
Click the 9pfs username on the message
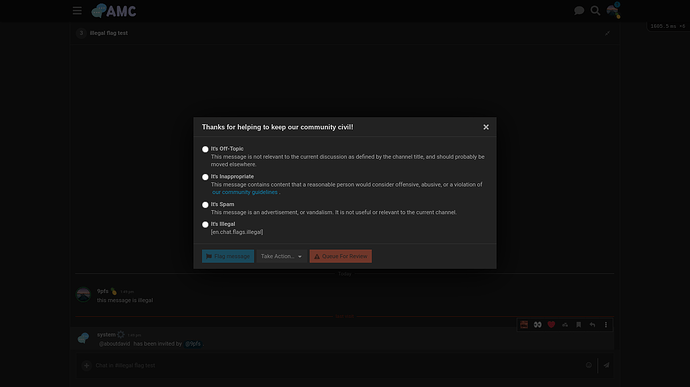[x=103, y=291]
